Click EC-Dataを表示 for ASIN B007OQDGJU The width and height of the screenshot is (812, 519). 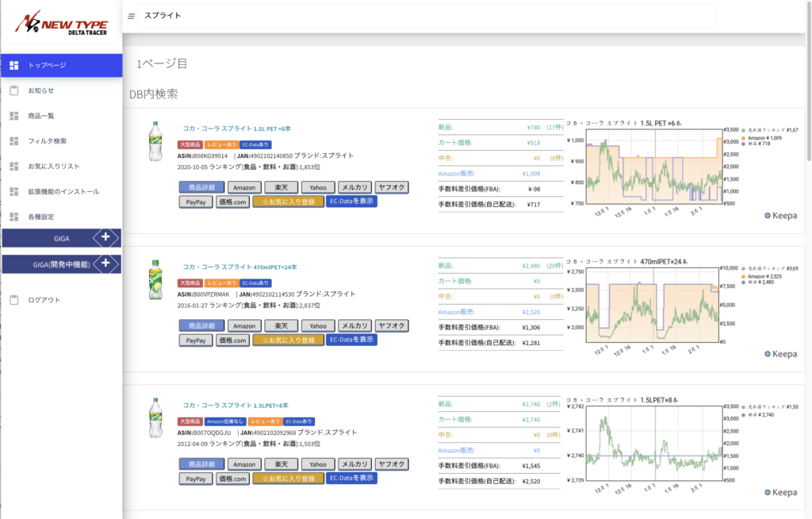tap(351, 478)
